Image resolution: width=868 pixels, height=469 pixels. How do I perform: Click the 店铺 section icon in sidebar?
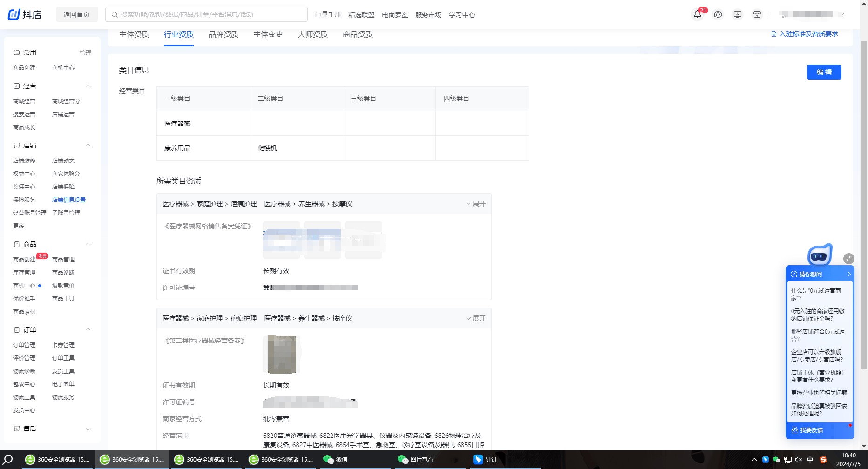pos(17,146)
